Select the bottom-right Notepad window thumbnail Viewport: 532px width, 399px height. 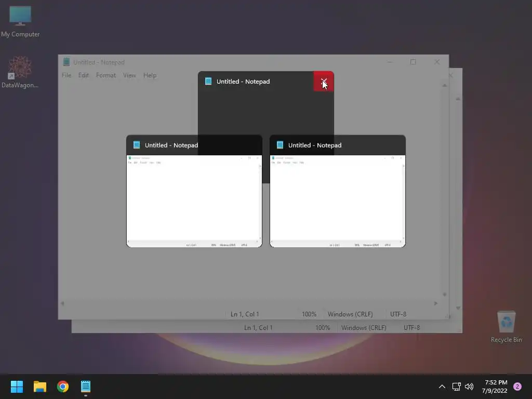(338, 201)
